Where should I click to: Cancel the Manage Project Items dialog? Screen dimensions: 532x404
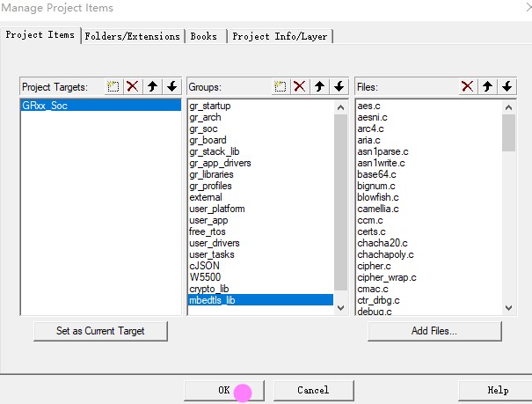pos(312,390)
